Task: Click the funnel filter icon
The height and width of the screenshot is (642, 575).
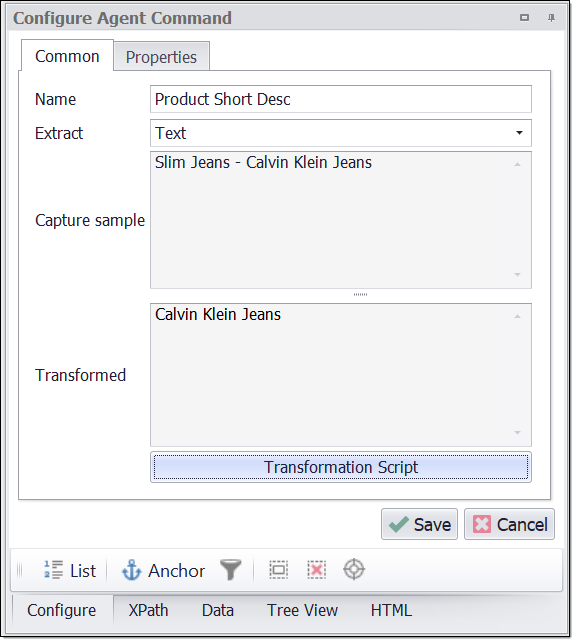Action: 231,570
